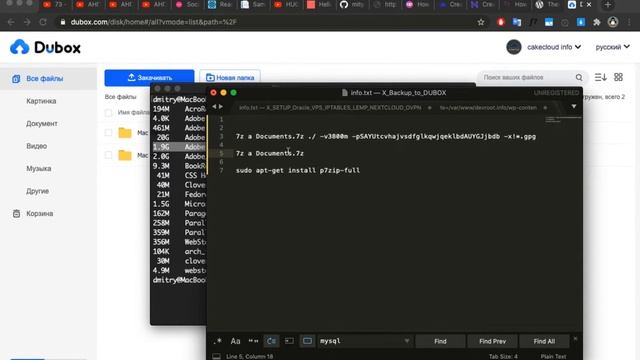Toggle highlight matches option
Viewport: 640px width, 360px height.
pos(307,341)
